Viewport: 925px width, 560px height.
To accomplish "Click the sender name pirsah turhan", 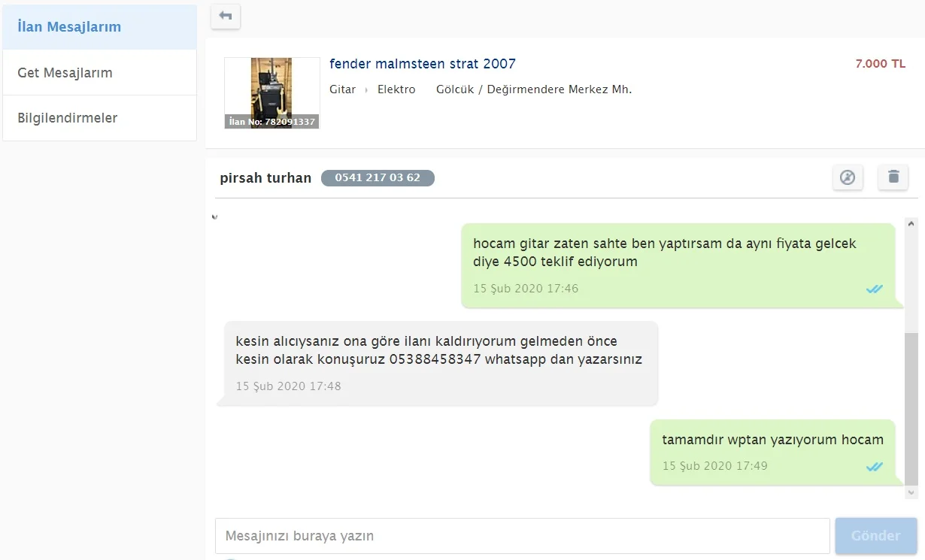I will [265, 178].
